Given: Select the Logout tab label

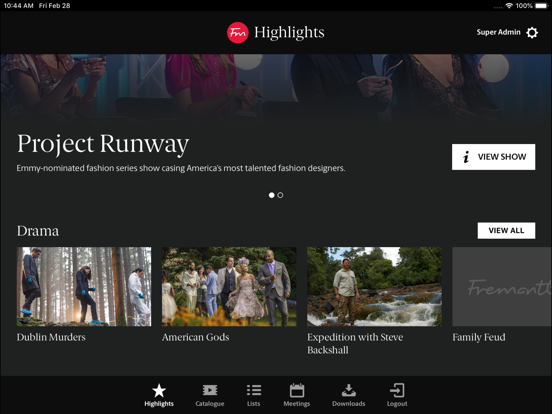Looking at the screenshot, I should tap(397, 404).
